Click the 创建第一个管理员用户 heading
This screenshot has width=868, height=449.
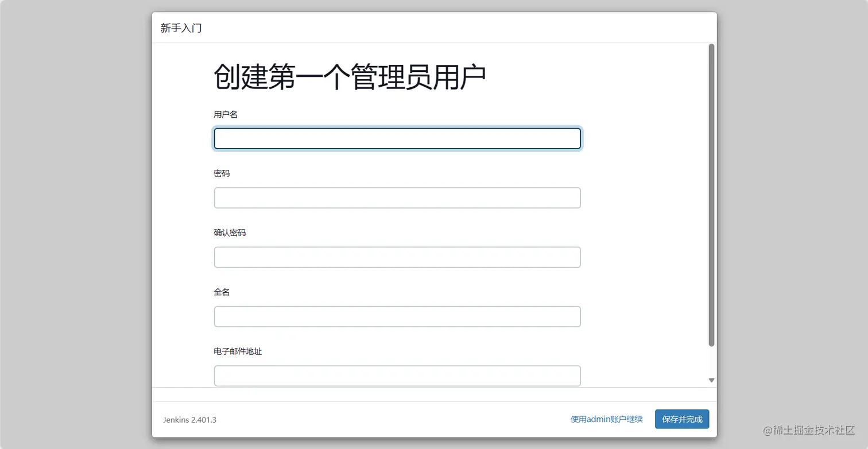[x=350, y=77]
